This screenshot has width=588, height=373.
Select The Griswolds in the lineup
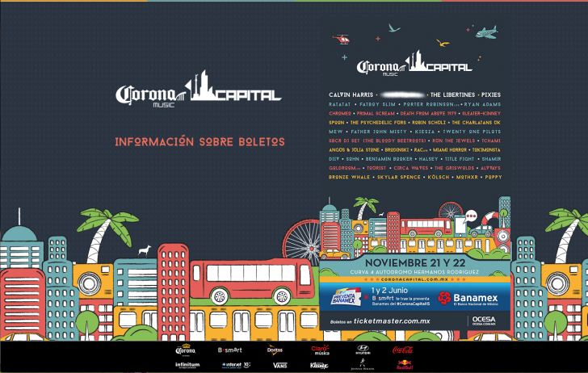pos(454,168)
